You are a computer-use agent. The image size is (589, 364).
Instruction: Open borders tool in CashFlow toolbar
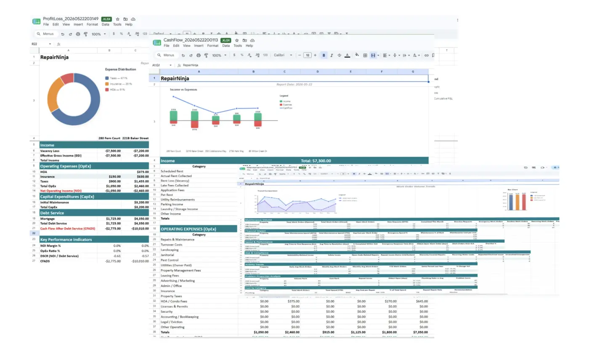[365, 55]
